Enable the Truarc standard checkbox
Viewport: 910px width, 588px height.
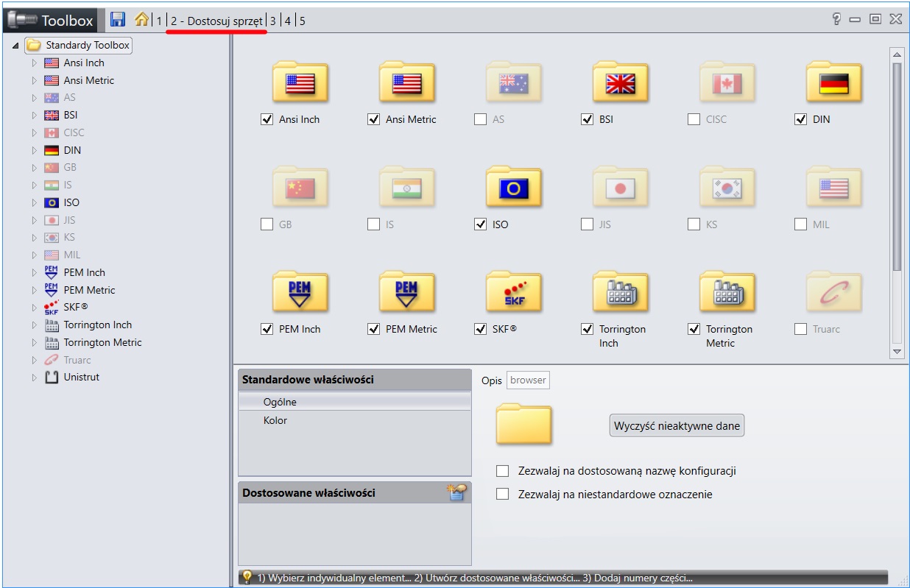point(801,329)
